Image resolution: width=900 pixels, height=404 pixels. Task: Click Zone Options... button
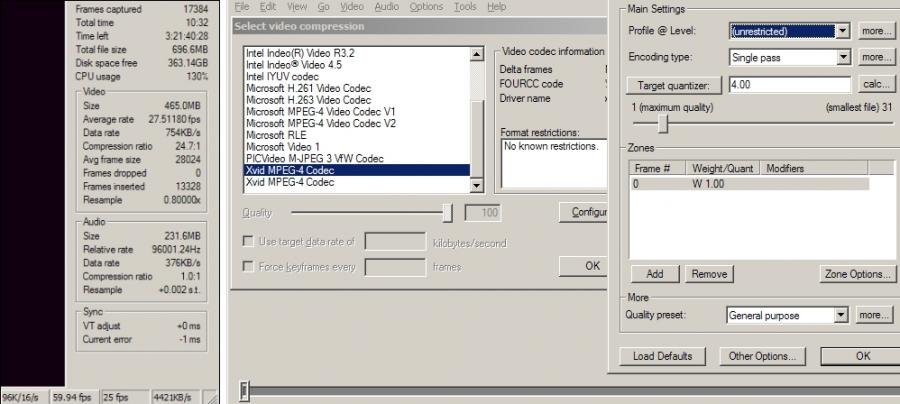click(857, 274)
